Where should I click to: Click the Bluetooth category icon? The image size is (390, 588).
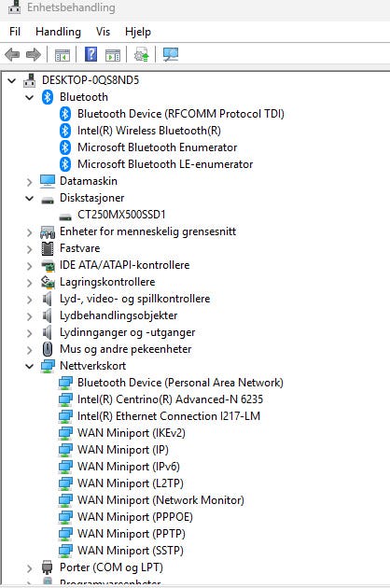pyautogui.click(x=48, y=97)
